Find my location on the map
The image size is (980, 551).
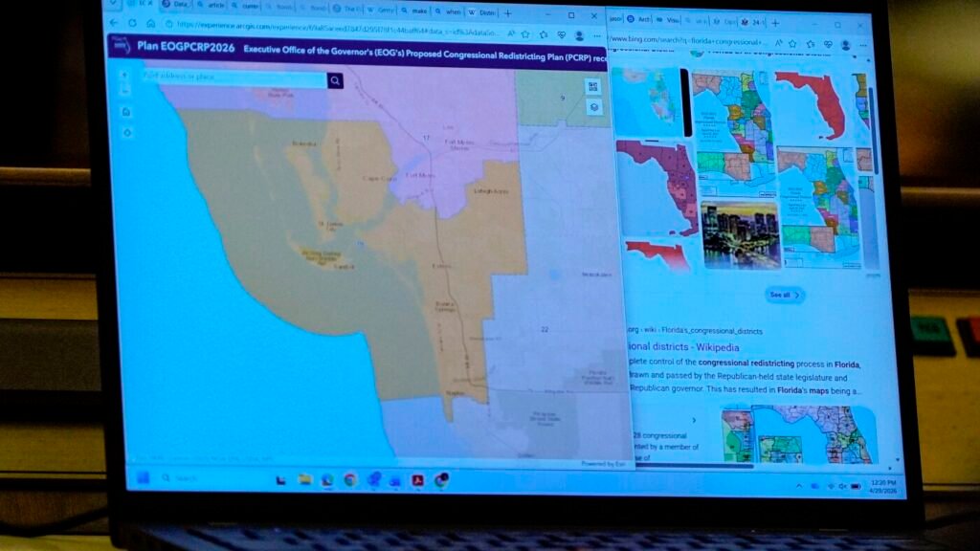(x=127, y=132)
